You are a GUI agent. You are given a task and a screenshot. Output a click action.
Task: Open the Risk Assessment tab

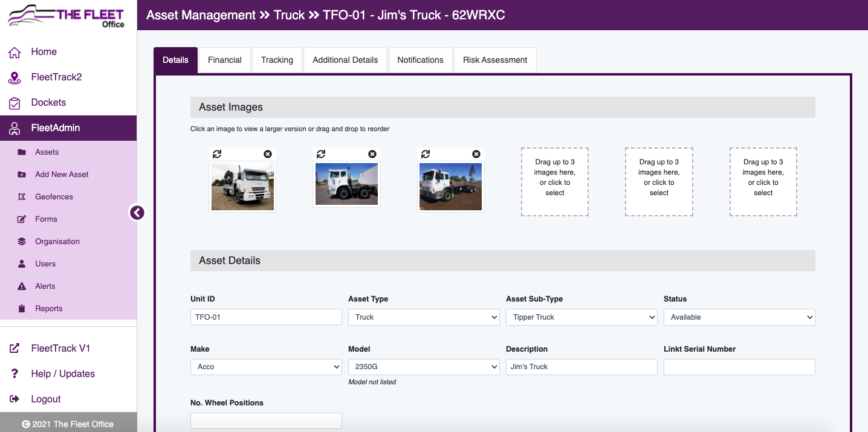tap(495, 60)
